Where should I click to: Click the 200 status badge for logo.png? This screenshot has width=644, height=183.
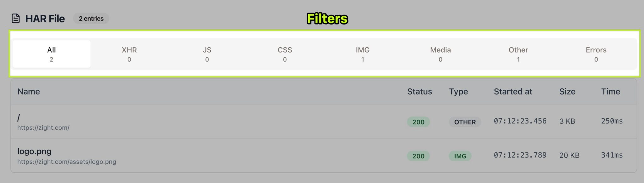[418, 156]
